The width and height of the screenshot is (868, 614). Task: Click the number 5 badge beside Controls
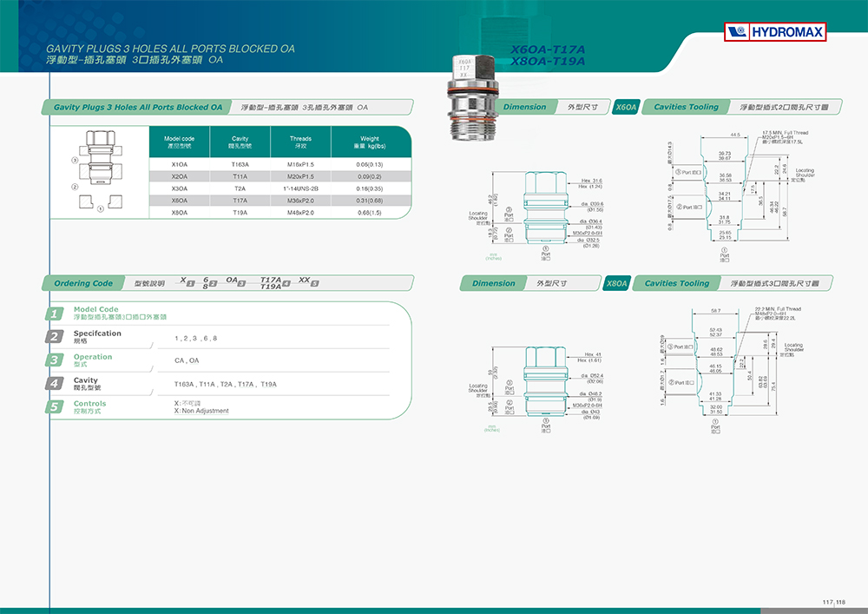tap(54, 407)
